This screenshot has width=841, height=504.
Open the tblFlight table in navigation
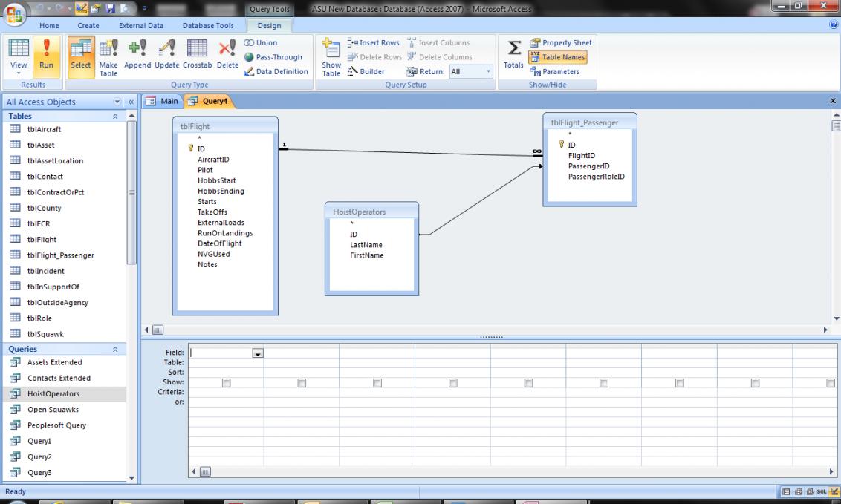pyautogui.click(x=42, y=240)
